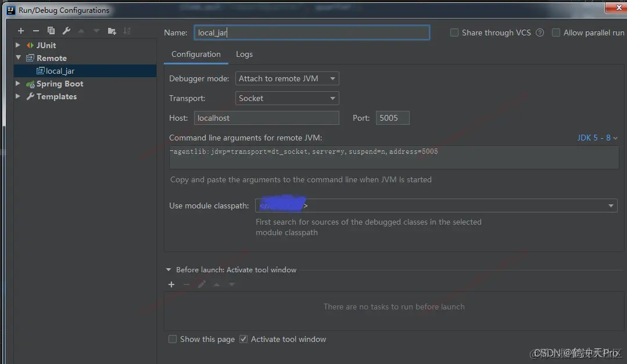
Task: Move before launch task up
Action: [x=217, y=284]
